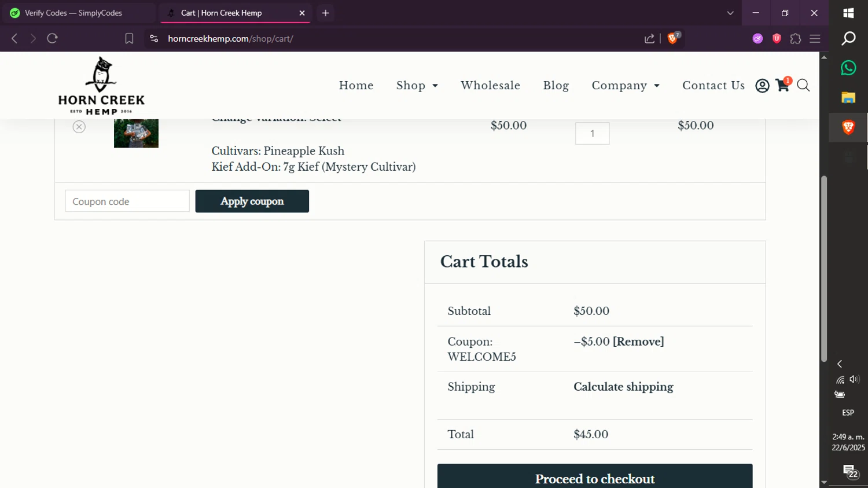Focus the Coupon code input field
Image resolution: width=868 pixels, height=488 pixels.
tap(127, 201)
